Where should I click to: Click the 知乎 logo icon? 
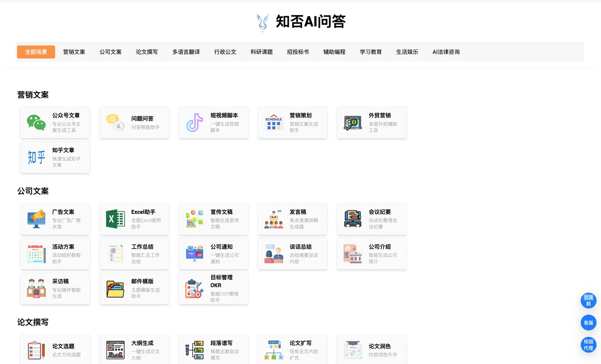click(x=36, y=157)
